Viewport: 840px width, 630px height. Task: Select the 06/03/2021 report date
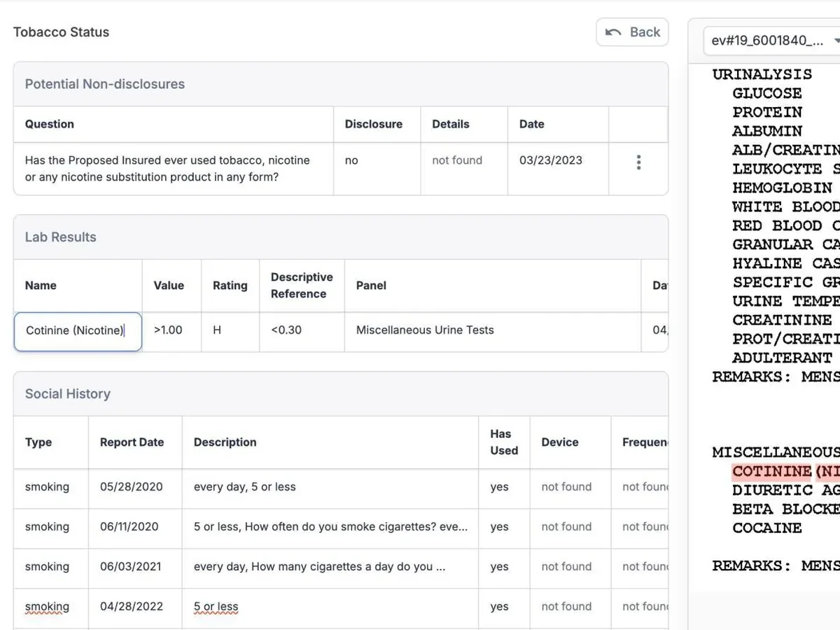click(129, 567)
